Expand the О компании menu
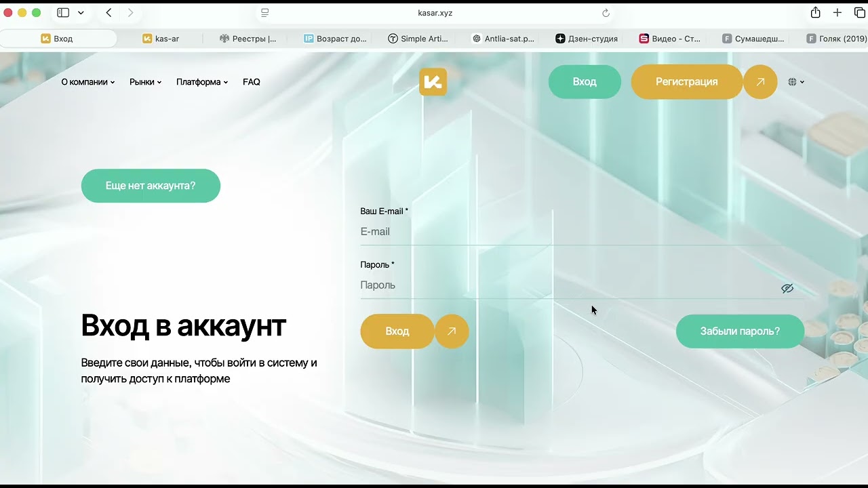868x488 pixels. pos(88,82)
